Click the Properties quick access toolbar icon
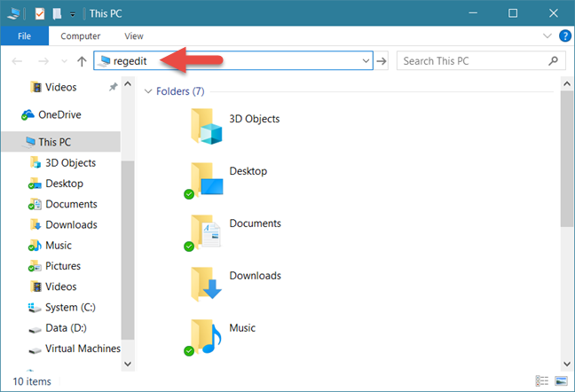This screenshot has height=392, width=575. [x=40, y=13]
